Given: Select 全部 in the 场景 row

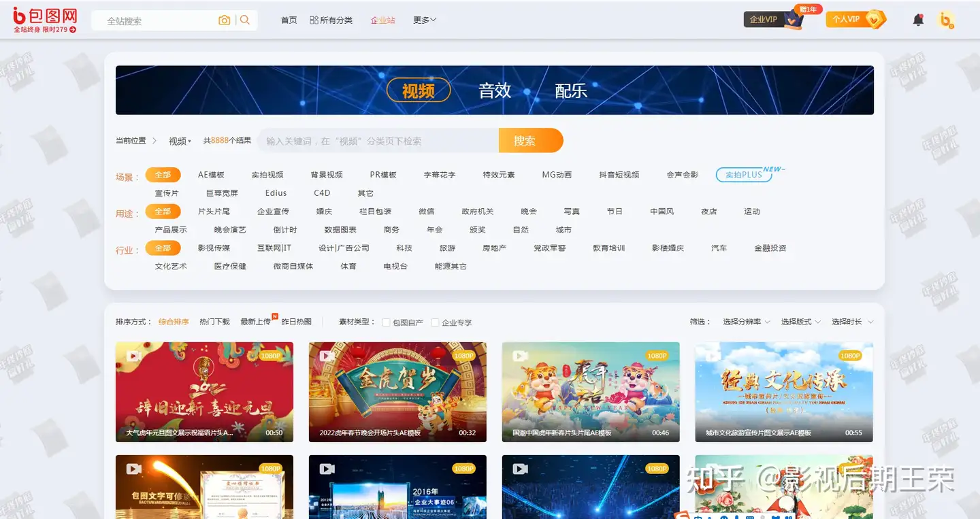Looking at the screenshot, I should tap(163, 175).
